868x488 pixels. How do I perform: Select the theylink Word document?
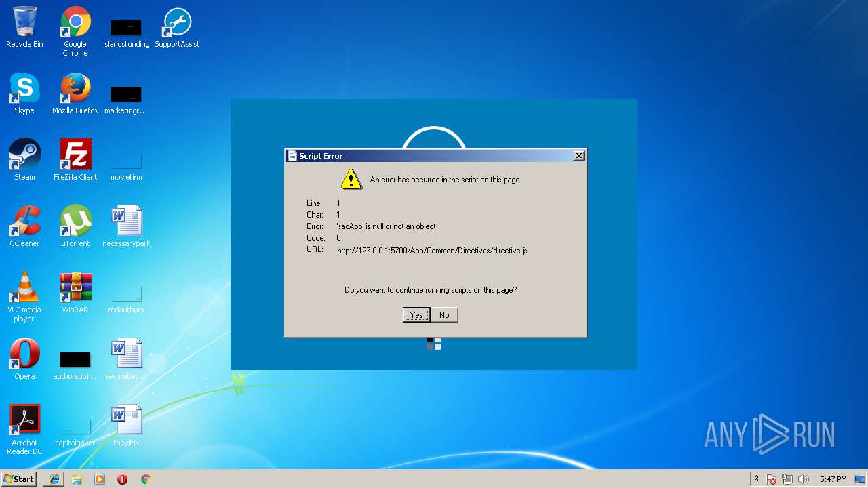pyautogui.click(x=126, y=426)
